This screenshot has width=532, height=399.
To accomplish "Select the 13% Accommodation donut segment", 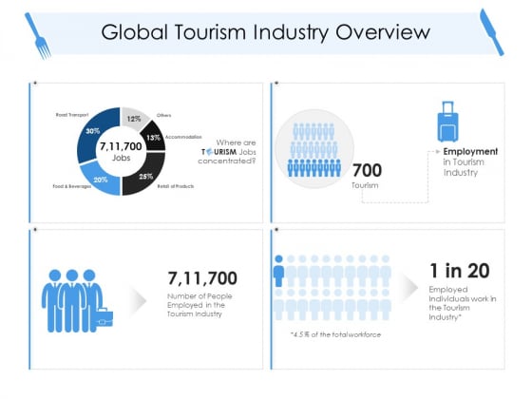I will tap(153, 137).
